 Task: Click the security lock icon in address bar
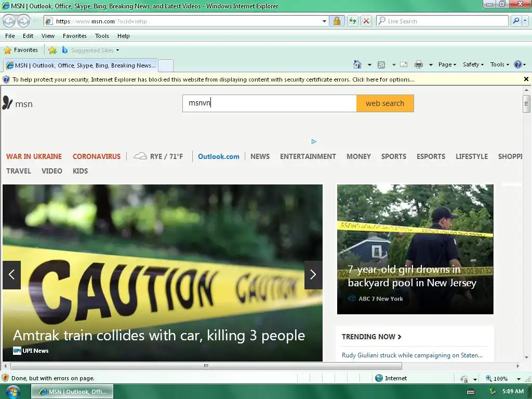click(x=337, y=21)
